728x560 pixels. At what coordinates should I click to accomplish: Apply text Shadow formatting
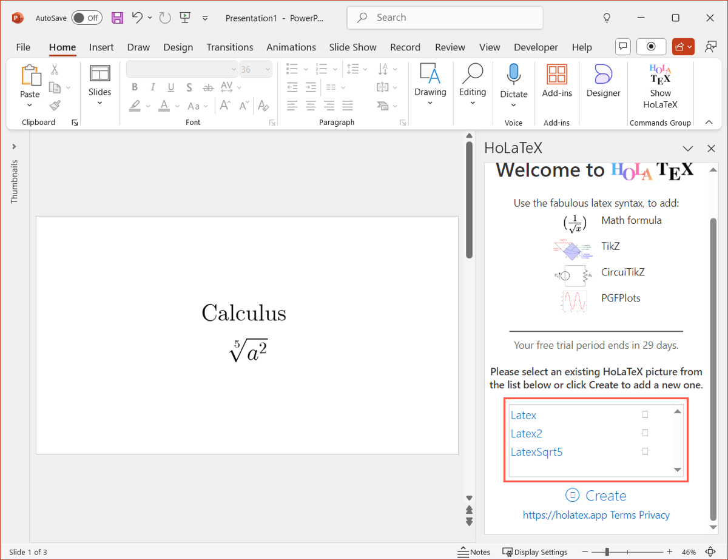[x=189, y=87]
